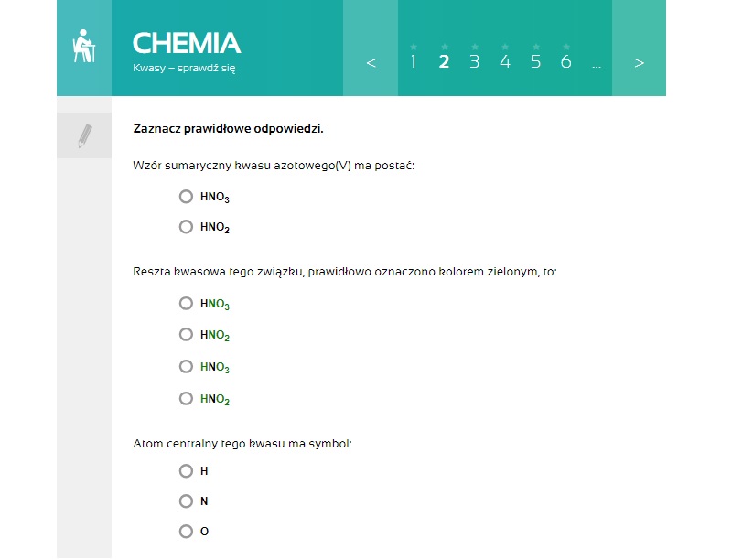The width and height of the screenshot is (732, 560).
Task: Click the CHEMIA title in header
Action: (x=187, y=43)
